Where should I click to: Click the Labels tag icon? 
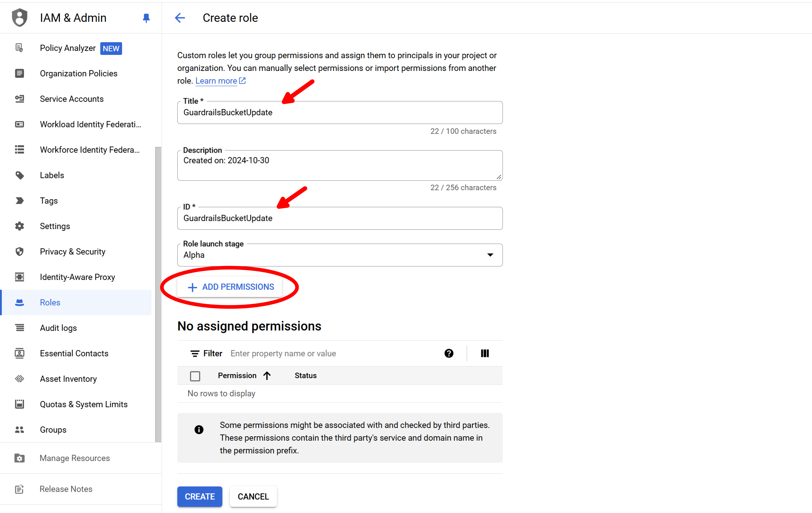click(20, 175)
